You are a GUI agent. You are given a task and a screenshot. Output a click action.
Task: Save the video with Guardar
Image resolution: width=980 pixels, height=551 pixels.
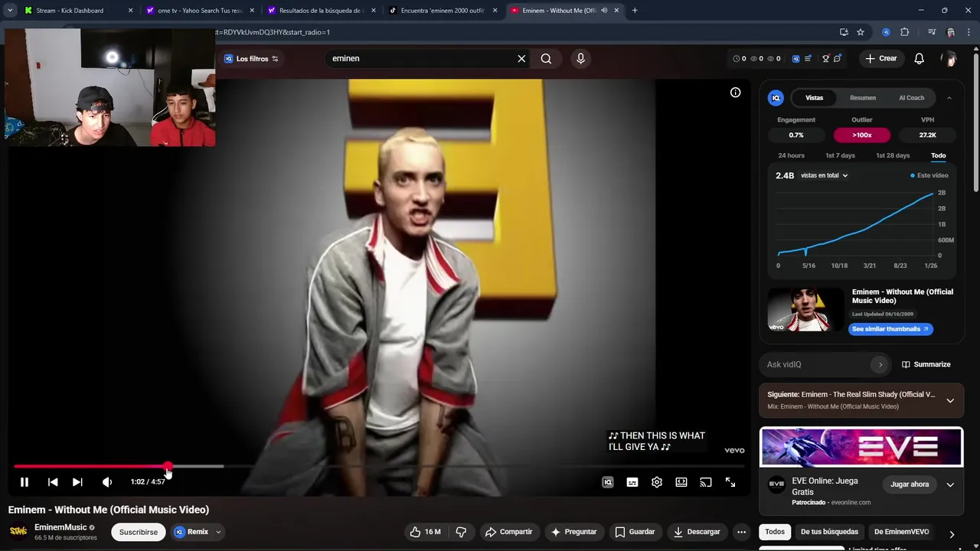click(x=635, y=532)
